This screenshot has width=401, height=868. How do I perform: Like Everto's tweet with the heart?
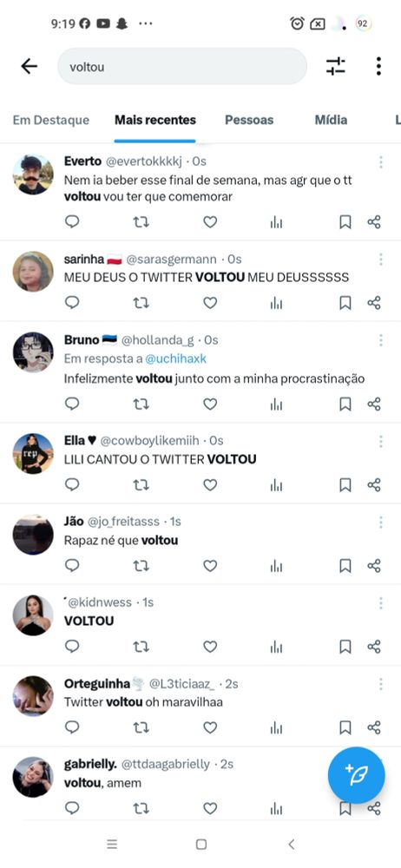pos(210,222)
